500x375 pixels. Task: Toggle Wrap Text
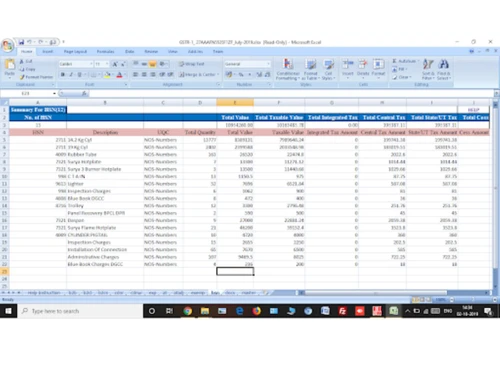click(x=192, y=64)
